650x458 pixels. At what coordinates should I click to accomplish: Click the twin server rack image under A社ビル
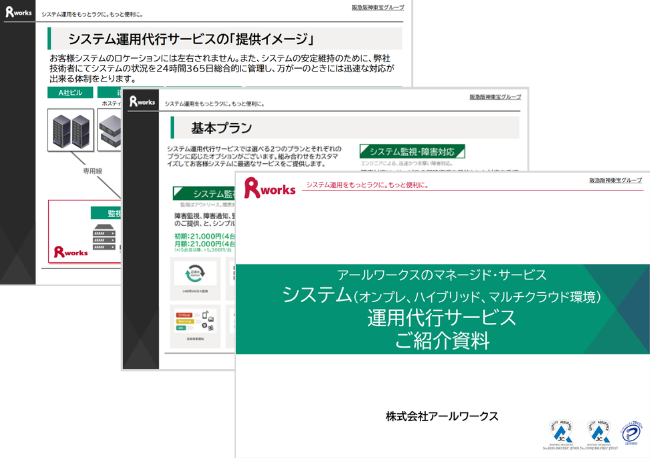[x=71, y=130]
